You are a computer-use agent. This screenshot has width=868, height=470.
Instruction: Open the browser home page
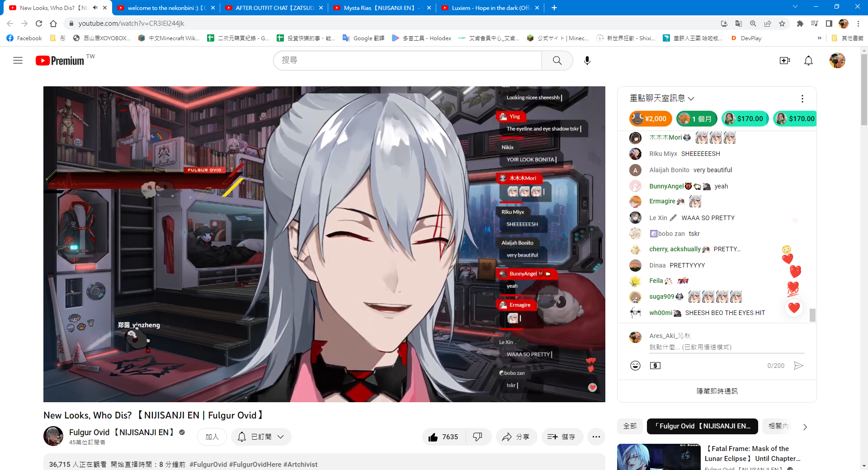[53, 23]
